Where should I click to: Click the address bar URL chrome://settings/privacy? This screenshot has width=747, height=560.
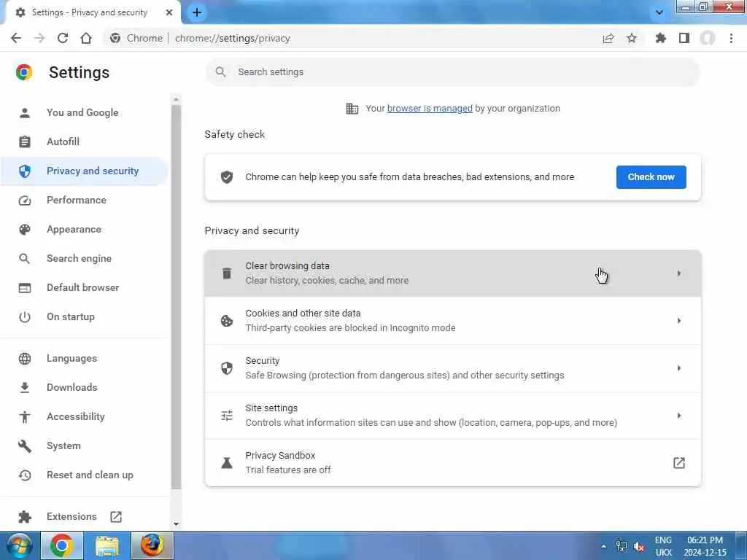[233, 38]
